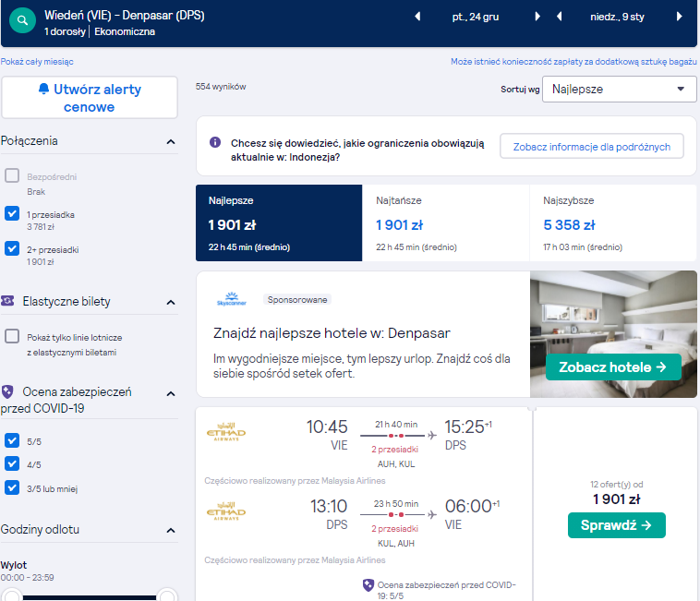Screen dimensions: 700x601
Task: Click the Wylot time range slider track
Action: point(90,597)
